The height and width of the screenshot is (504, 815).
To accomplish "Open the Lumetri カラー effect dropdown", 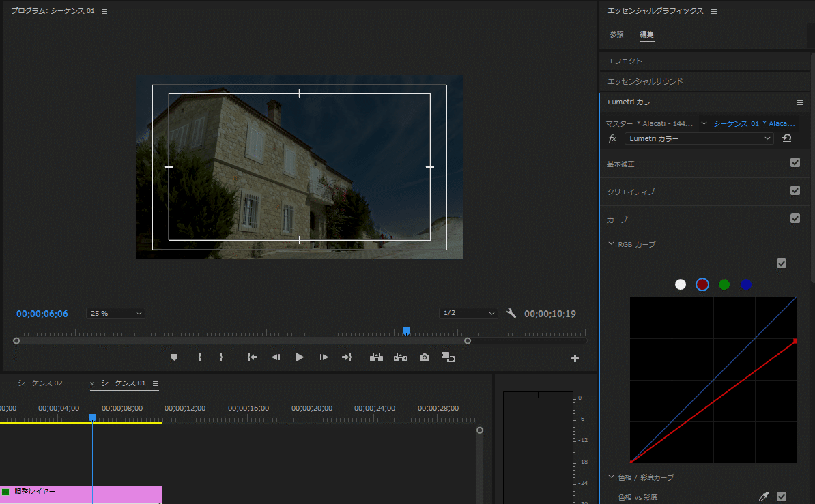I will (x=699, y=138).
